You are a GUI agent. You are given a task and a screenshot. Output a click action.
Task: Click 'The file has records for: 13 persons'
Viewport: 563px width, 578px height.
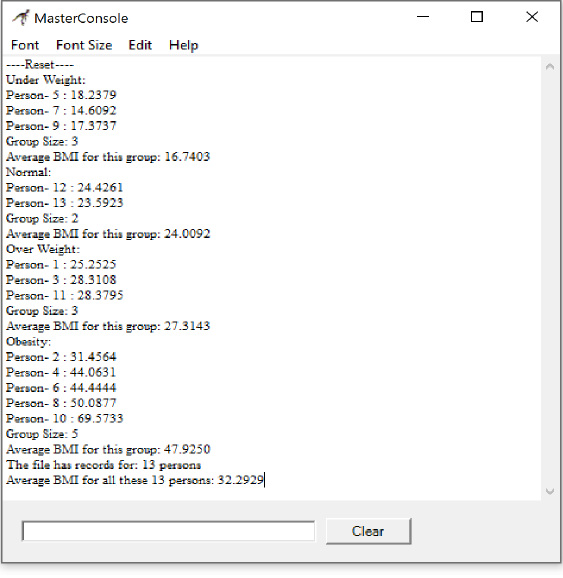click(x=104, y=465)
